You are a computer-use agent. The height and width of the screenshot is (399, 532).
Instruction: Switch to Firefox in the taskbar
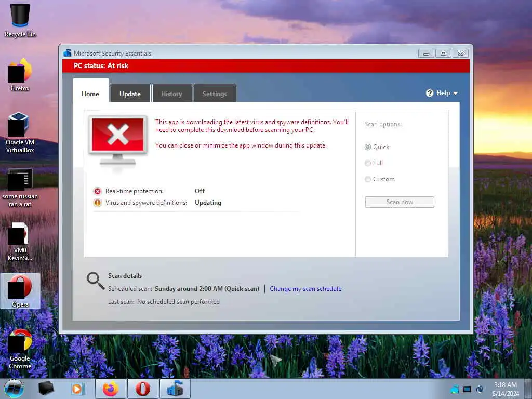pyautogui.click(x=111, y=389)
